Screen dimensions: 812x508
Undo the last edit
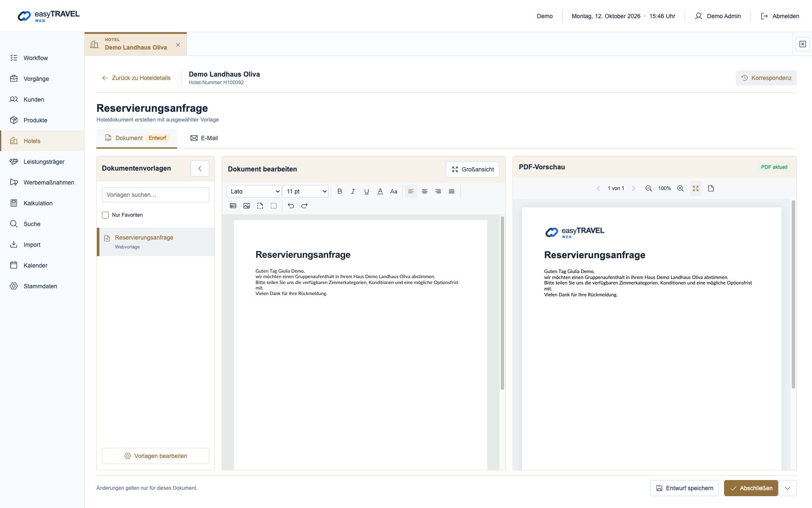pos(291,206)
